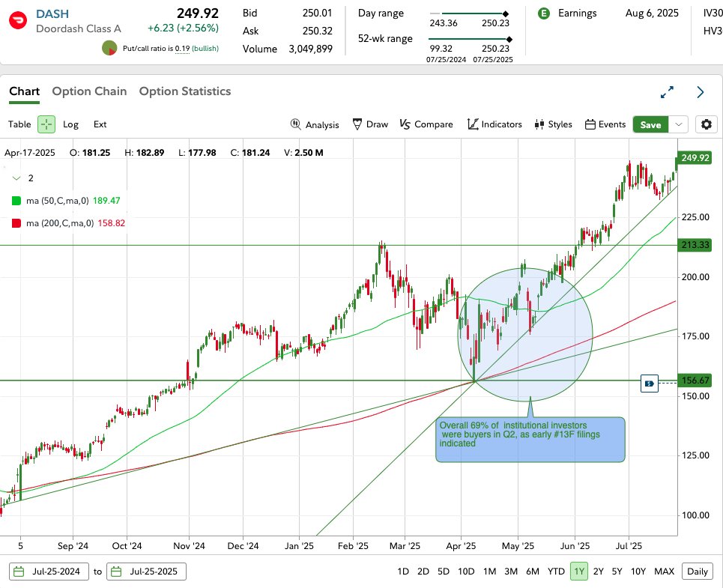Open the Indicators menu

click(494, 124)
